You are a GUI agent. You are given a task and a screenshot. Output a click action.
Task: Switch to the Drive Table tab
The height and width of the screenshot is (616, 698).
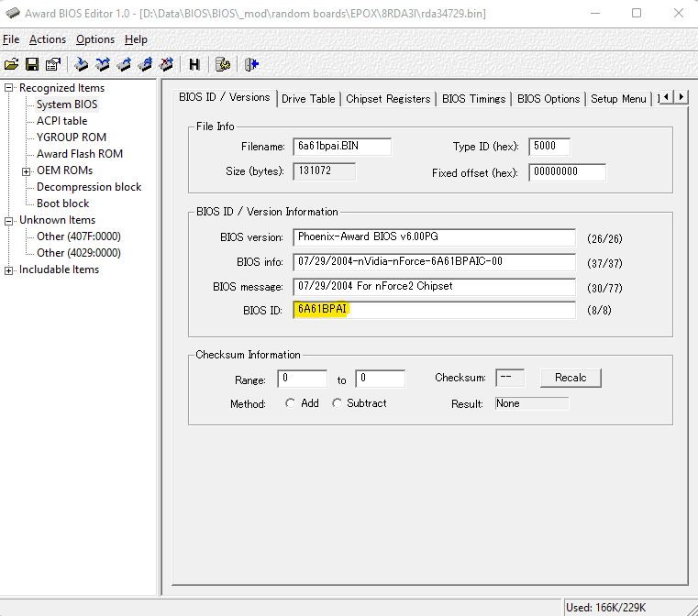point(308,99)
